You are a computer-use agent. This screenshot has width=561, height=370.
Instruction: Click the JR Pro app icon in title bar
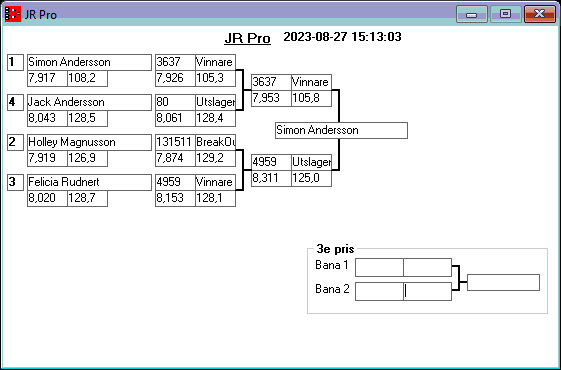13,14
